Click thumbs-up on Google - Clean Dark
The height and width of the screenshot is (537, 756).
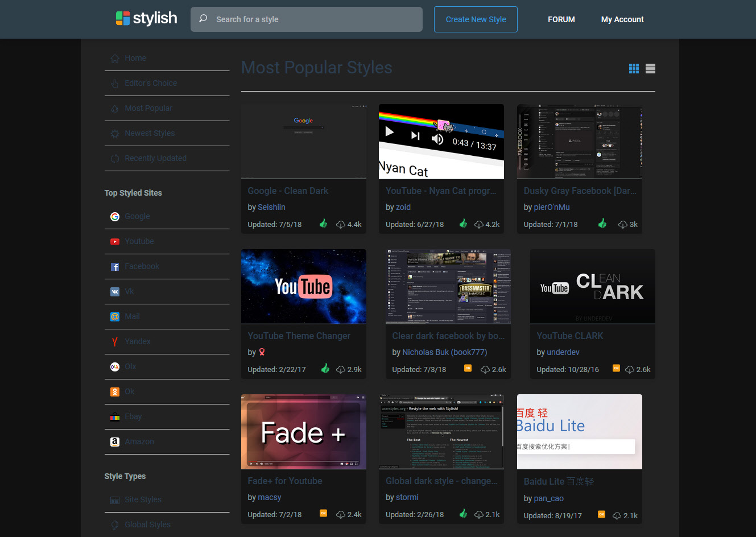(x=324, y=224)
